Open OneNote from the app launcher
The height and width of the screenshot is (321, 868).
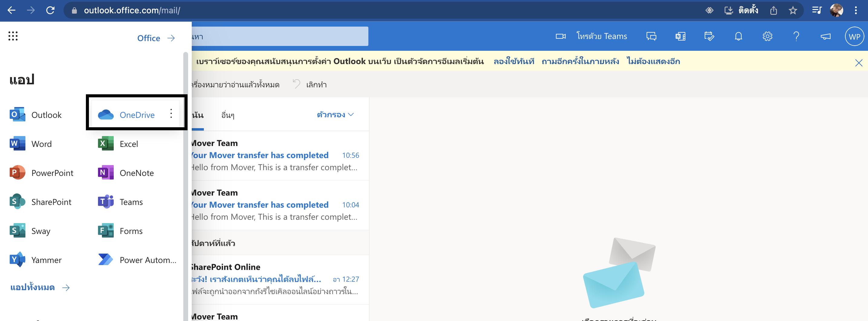coord(126,173)
